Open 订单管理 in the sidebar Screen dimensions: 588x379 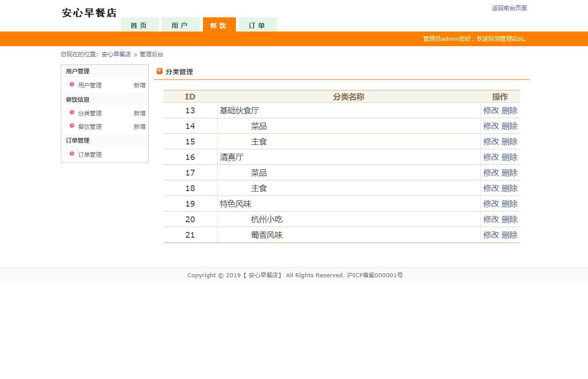(90, 154)
